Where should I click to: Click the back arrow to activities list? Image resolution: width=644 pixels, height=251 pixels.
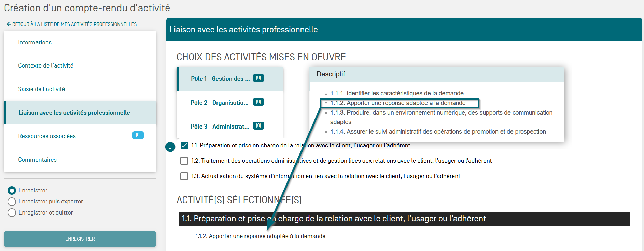pos(9,24)
